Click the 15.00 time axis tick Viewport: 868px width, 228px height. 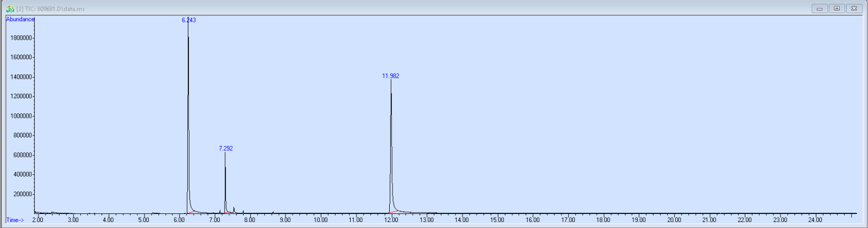pyautogui.click(x=497, y=220)
